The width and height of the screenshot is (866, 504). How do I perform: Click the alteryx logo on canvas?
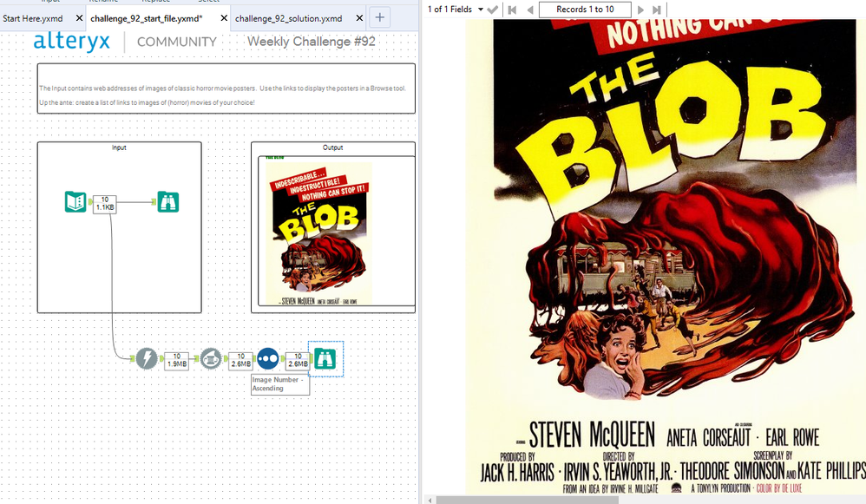(72, 42)
